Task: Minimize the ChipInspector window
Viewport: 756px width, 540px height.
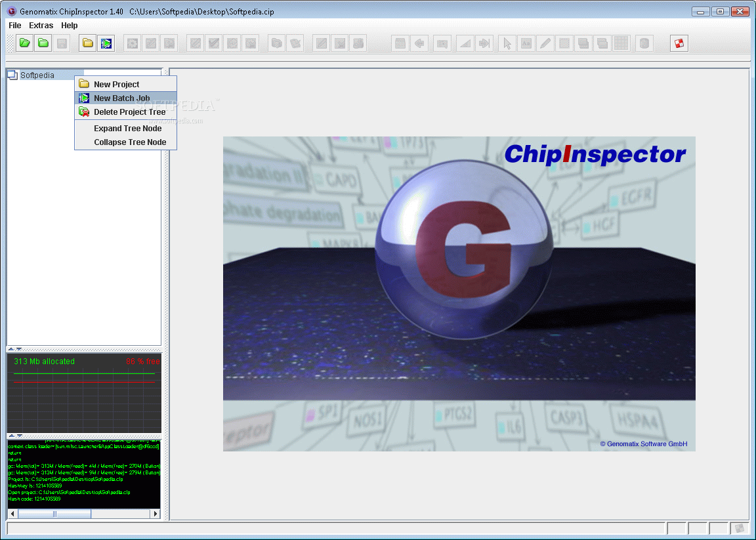Action: [x=700, y=11]
